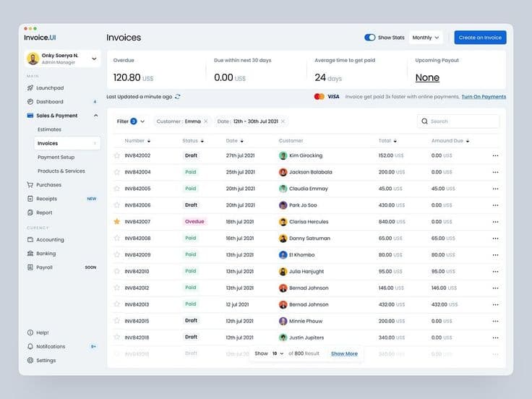This screenshot has height=399, width=532.
Task: Open customer Clarisa Hercules
Action: click(309, 222)
